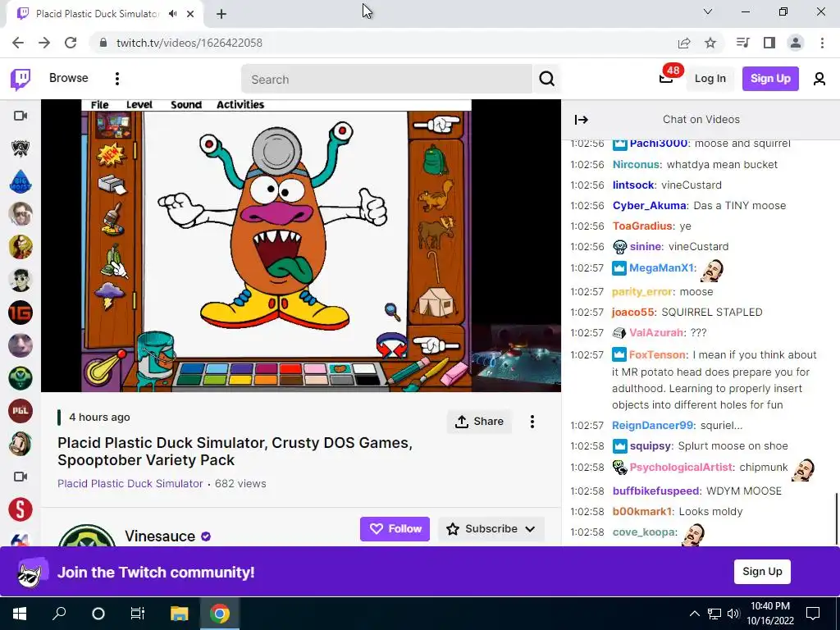Open the File menu in the game
This screenshot has height=630, width=840.
99,105
